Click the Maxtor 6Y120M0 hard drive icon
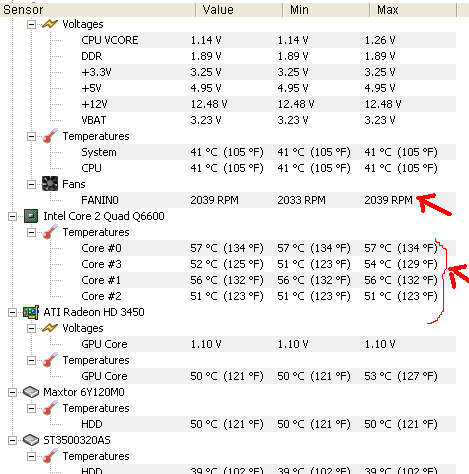The width and height of the screenshot is (469, 474). coord(31,392)
